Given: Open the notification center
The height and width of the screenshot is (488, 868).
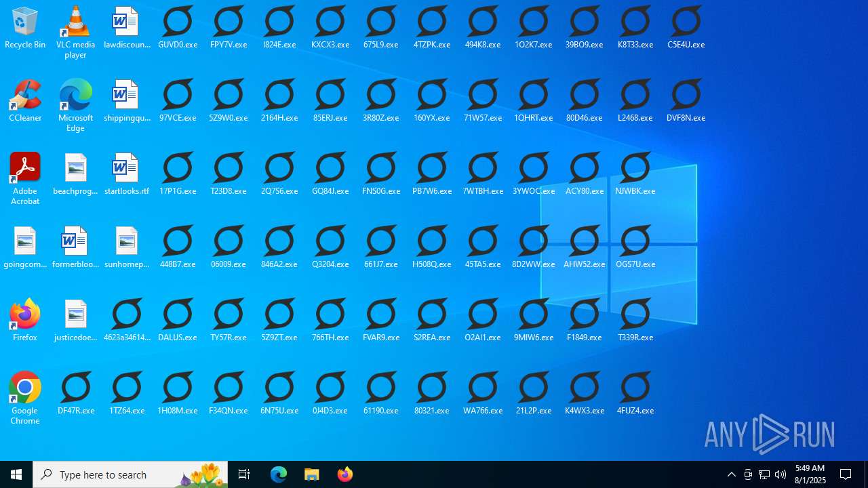Looking at the screenshot, I should coord(846,474).
